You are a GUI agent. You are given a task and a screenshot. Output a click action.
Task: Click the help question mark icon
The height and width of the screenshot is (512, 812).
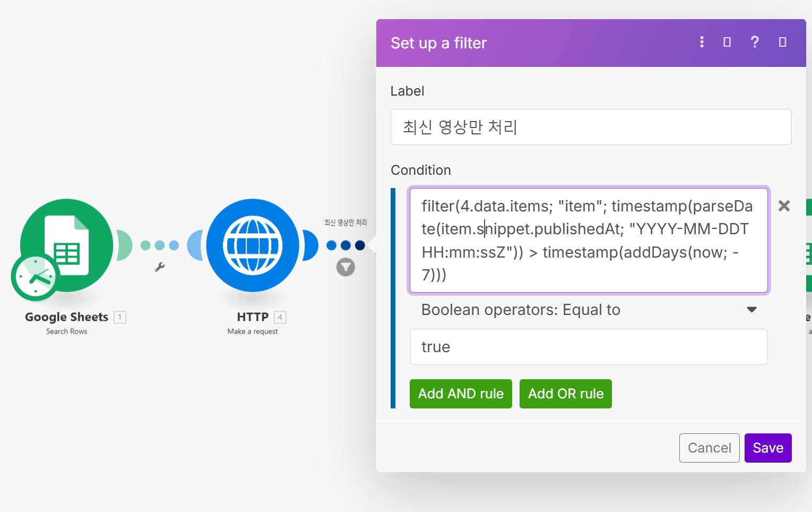click(754, 42)
